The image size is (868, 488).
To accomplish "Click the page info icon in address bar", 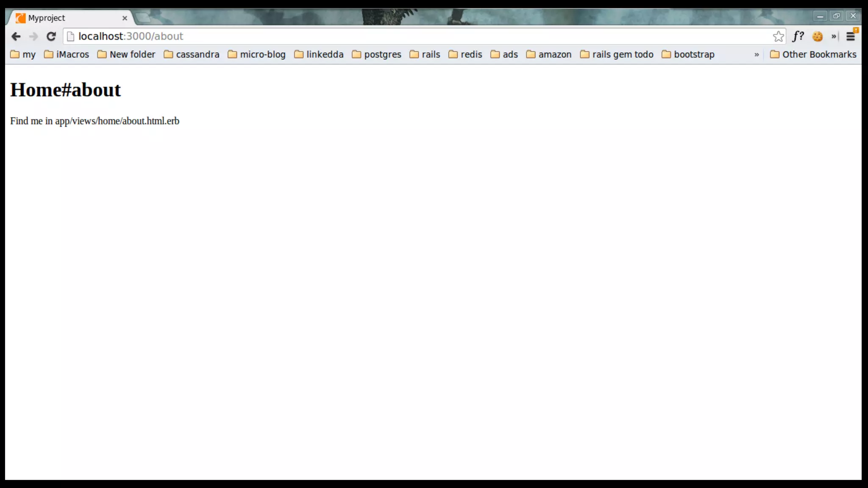I will coord(71,36).
